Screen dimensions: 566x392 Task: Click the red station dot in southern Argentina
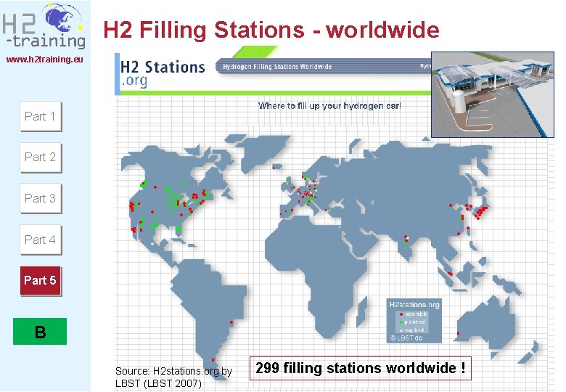pos(213,360)
